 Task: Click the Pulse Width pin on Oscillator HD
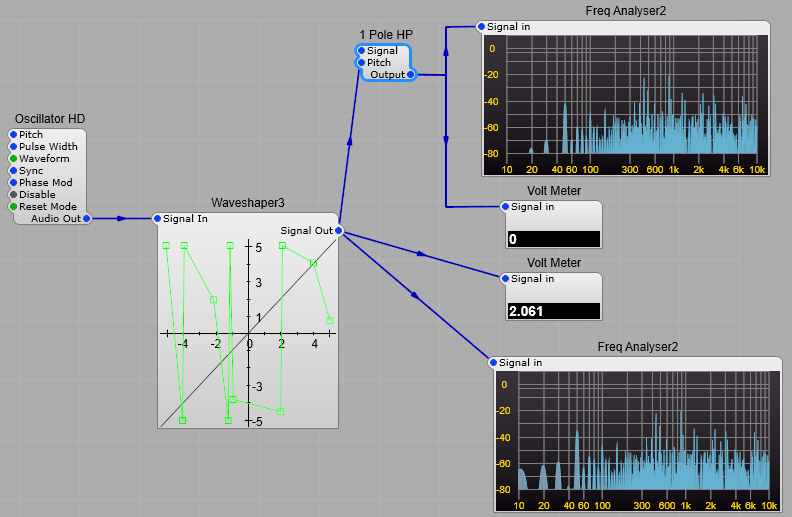(x=14, y=147)
